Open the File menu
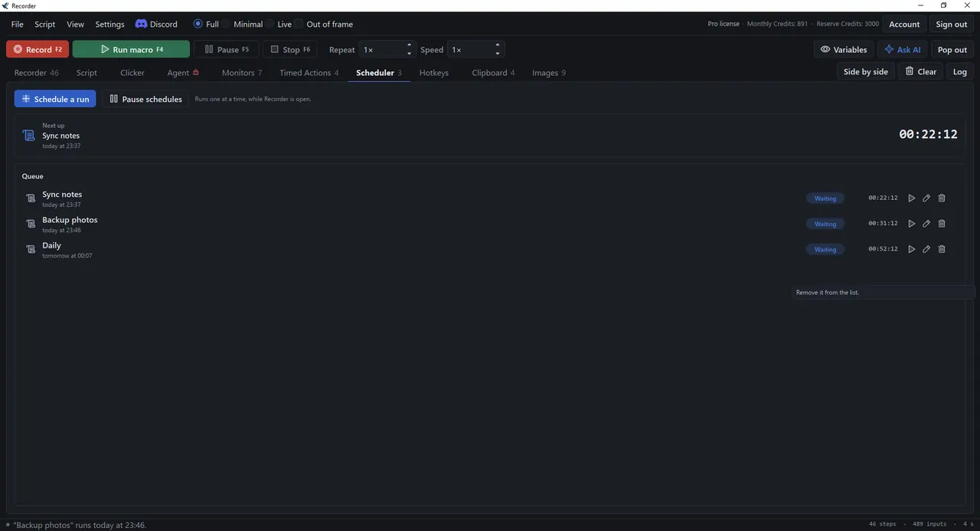This screenshot has height=531, width=980. (x=17, y=24)
